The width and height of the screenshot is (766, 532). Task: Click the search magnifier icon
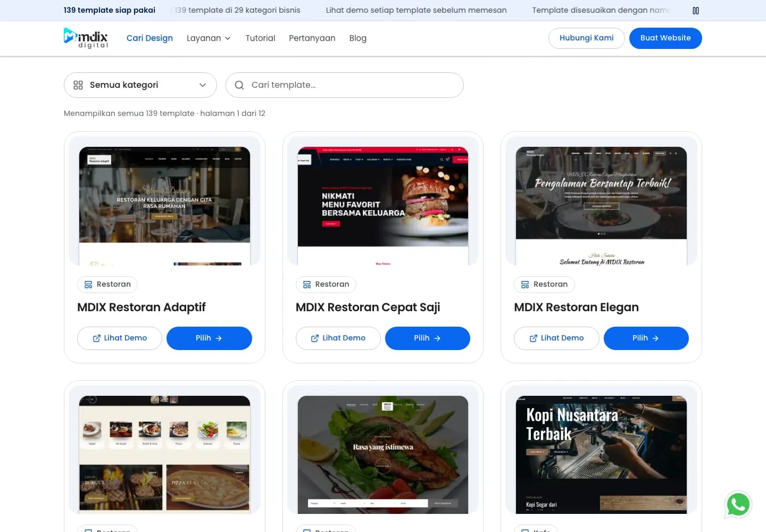pos(239,85)
